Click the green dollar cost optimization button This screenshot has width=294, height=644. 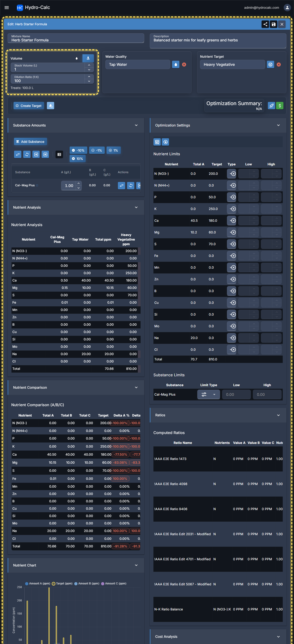280,106
